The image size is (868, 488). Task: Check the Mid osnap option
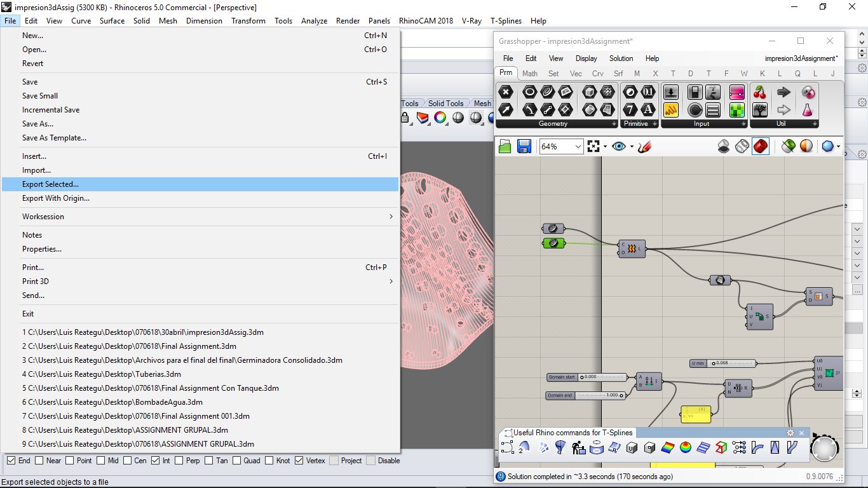tap(101, 461)
